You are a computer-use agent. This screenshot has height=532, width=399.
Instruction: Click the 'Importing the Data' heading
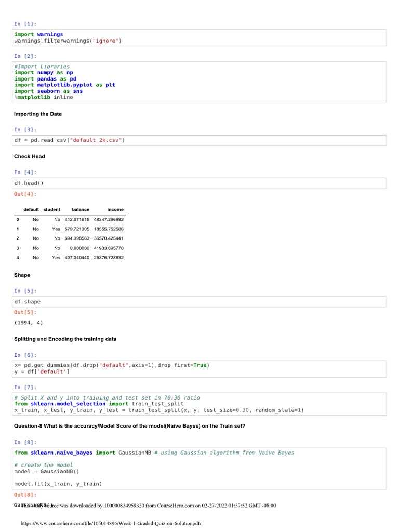pyautogui.click(x=37, y=114)
